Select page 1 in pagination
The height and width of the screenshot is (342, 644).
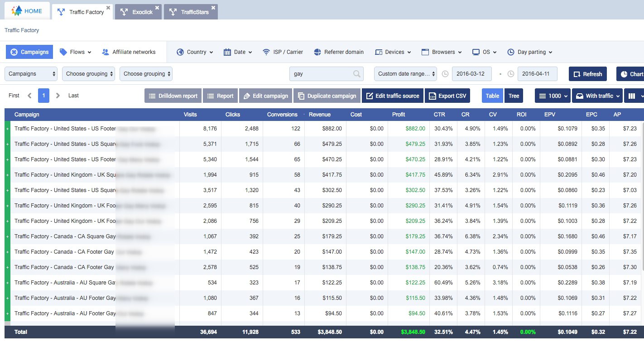[x=44, y=96]
